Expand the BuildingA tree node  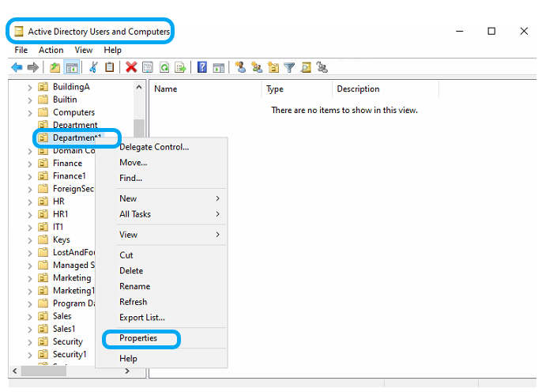point(30,88)
